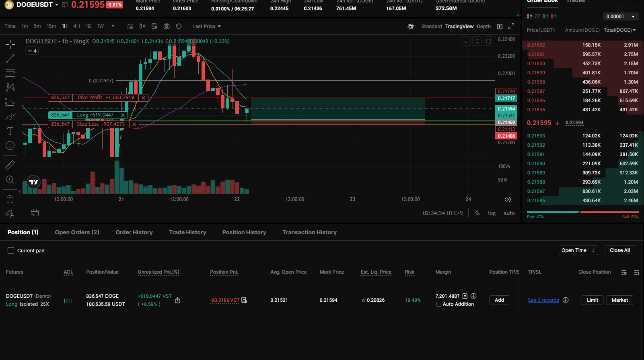Select the trend line drawing tool

[x=10, y=59]
